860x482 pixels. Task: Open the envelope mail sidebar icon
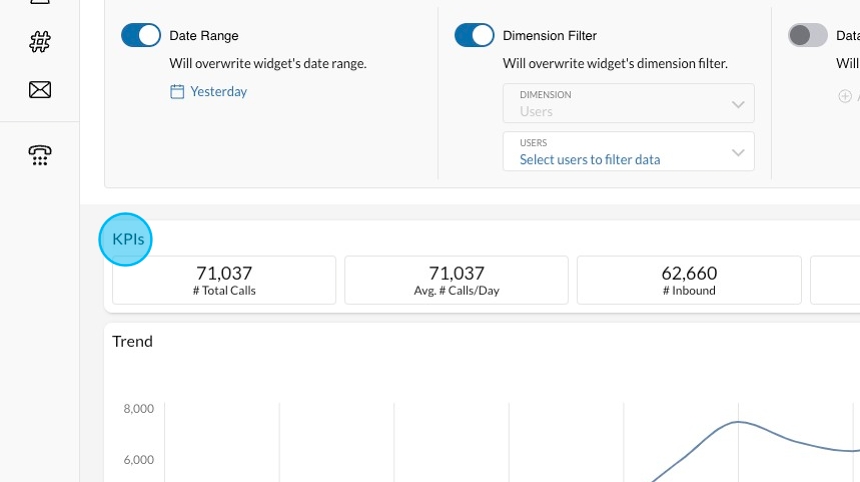point(40,90)
